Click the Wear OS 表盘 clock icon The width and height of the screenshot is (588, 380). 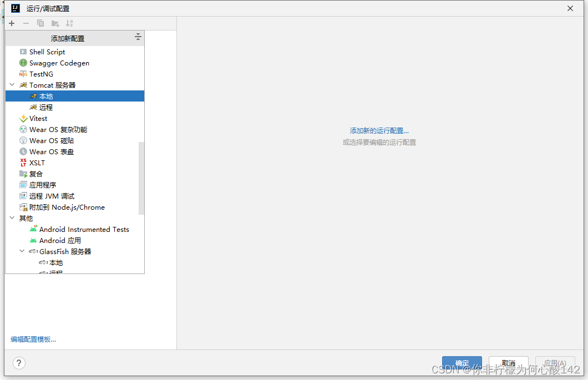tap(23, 151)
